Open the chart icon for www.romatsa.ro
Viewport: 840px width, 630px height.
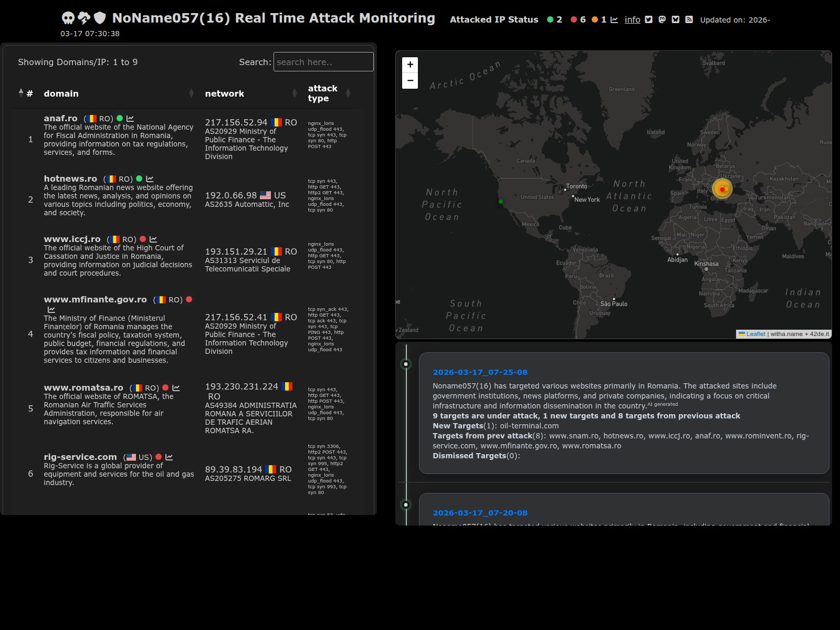click(176, 388)
